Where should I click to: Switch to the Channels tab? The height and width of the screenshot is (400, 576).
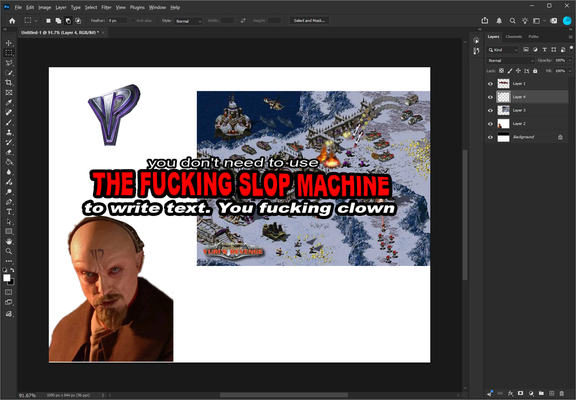(514, 37)
